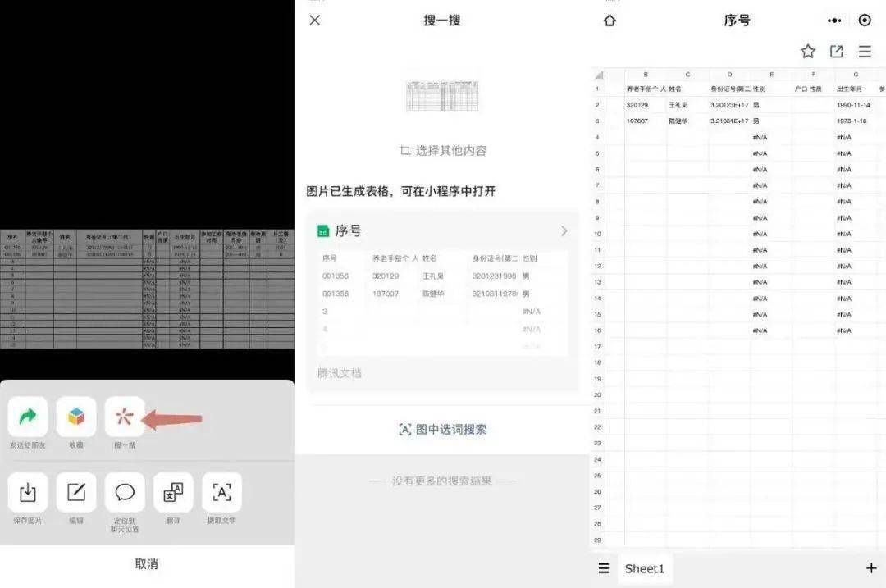The image size is (886, 588).
Task: Select the 翻译 translate icon
Action: coord(172,491)
